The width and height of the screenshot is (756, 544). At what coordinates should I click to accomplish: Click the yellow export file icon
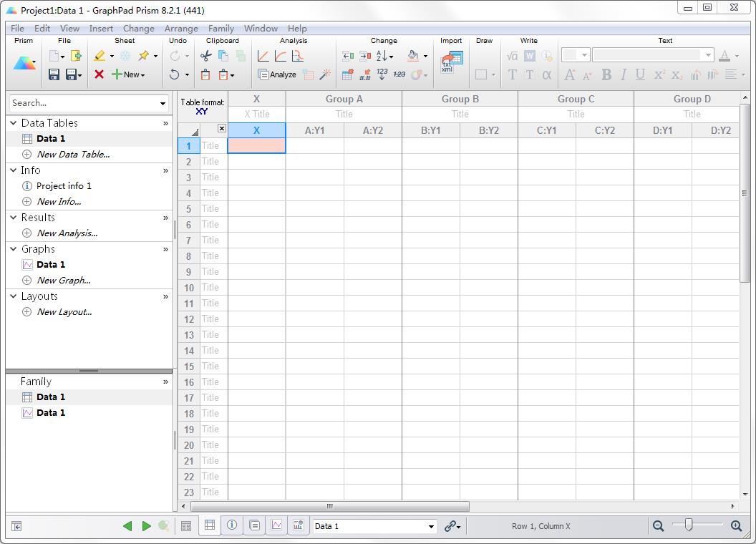point(76,56)
